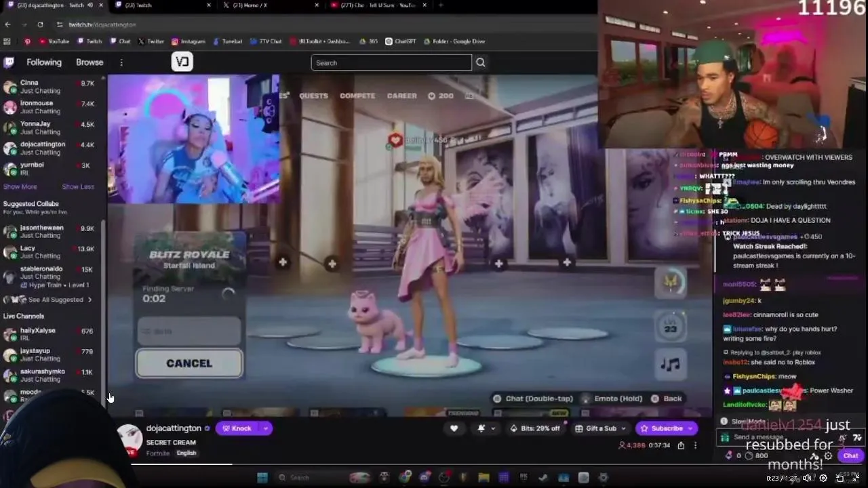Open hailyXalyse live channel
The height and width of the screenshot is (488, 868).
(x=50, y=334)
